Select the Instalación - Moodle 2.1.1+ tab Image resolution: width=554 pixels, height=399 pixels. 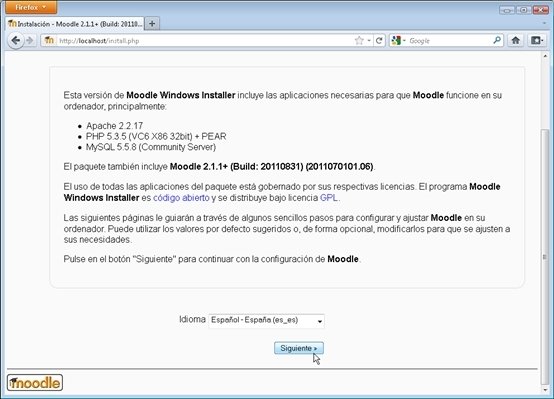click(75, 24)
